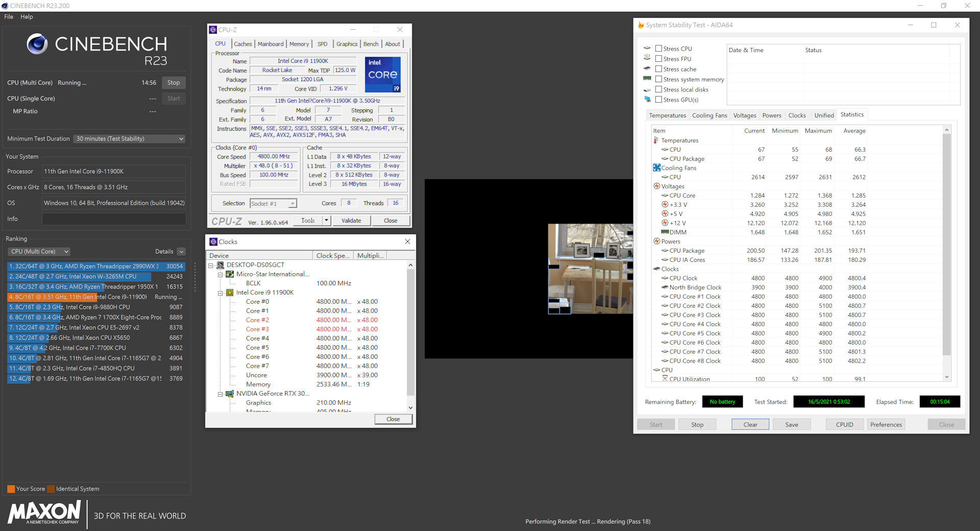Toggle the ranking Details dropdown arrow
The height and width of the screenshot is (531, 980).
tap(181, 251)
